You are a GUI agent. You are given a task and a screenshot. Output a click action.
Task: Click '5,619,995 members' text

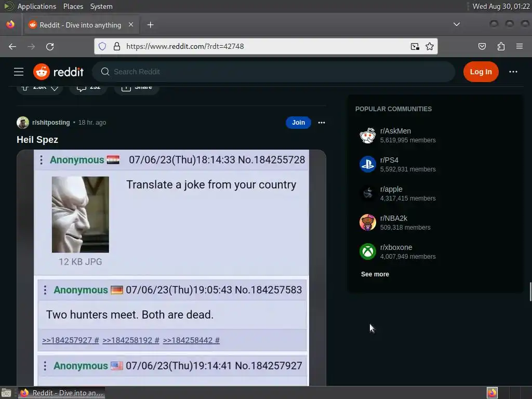pos(408,140)
